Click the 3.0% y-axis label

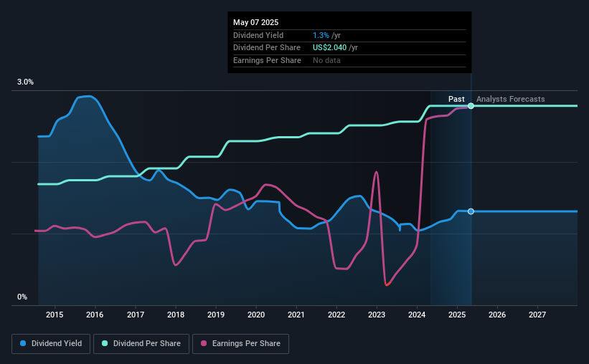point(25,82)
